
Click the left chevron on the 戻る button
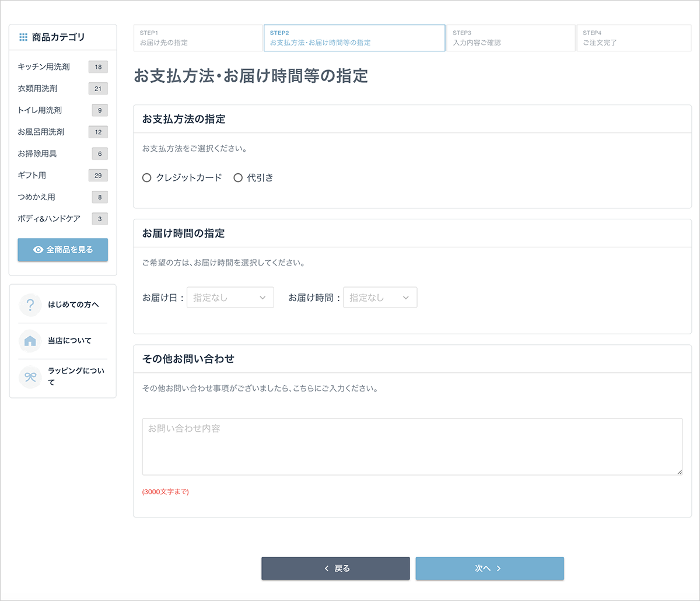point(326,568)
